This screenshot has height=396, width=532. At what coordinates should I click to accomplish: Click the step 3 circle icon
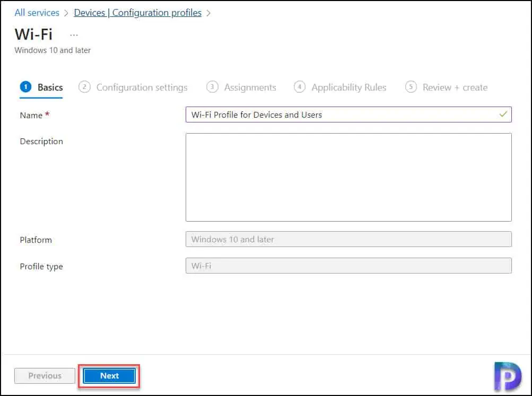pyautogui.click(x=212, y=87)
